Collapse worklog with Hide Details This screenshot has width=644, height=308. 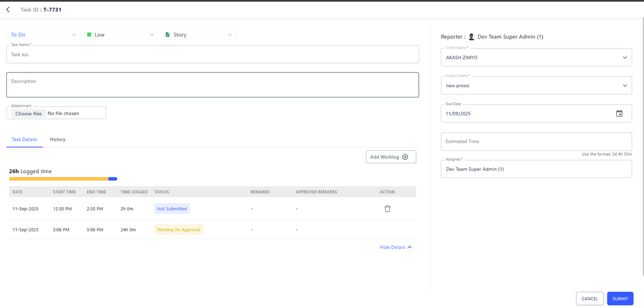point(395,247)
